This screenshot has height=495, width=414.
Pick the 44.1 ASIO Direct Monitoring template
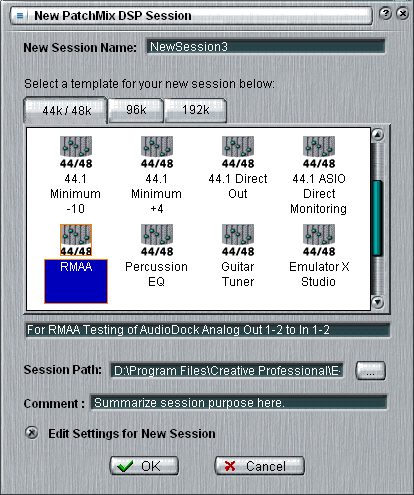(x=319, y=152)
